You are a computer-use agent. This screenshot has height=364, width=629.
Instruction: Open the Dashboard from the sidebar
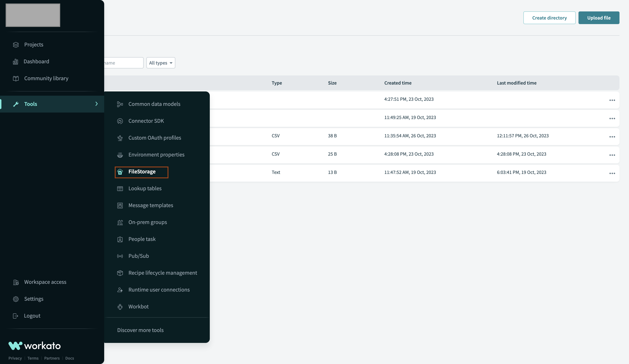[x=36, y=61]
